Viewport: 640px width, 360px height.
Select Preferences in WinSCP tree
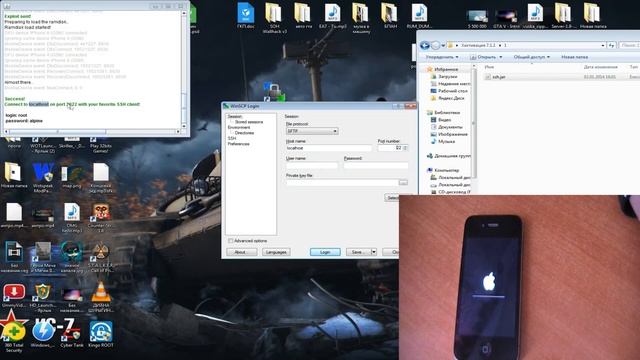[238, 144]
